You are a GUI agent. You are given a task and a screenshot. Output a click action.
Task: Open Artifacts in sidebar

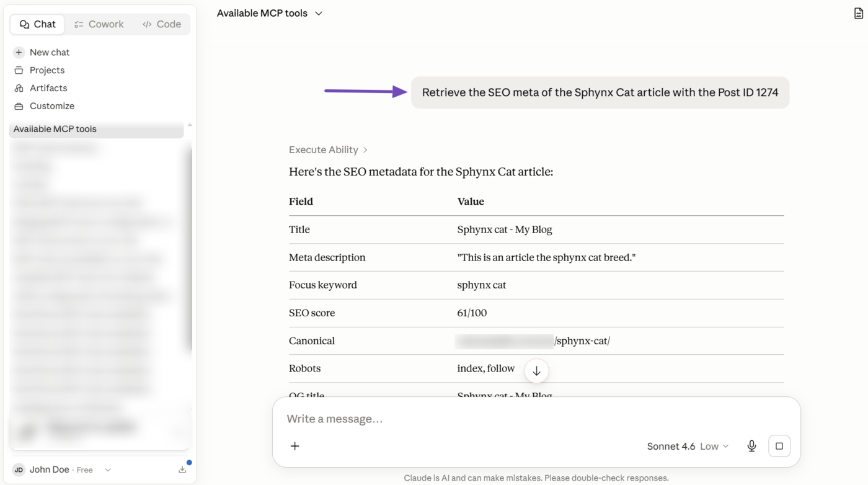pos(48,88)
